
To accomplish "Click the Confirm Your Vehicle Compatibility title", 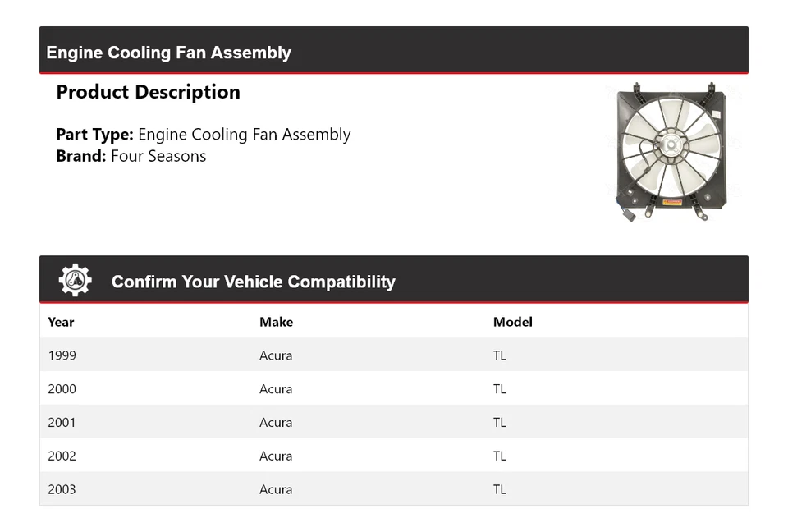I will [x=253, y=282].
